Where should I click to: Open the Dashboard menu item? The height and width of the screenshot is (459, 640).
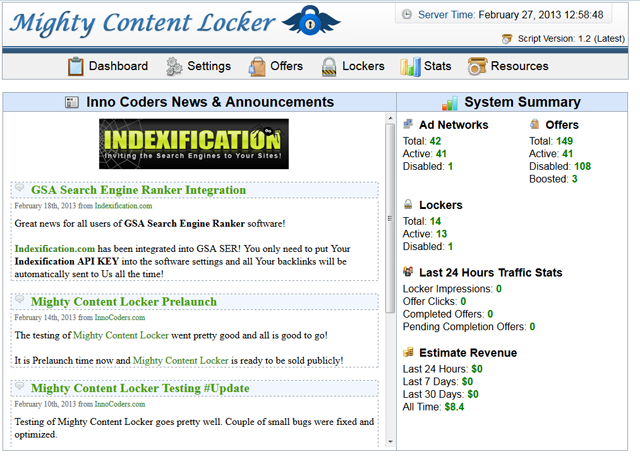click(118, 67)
